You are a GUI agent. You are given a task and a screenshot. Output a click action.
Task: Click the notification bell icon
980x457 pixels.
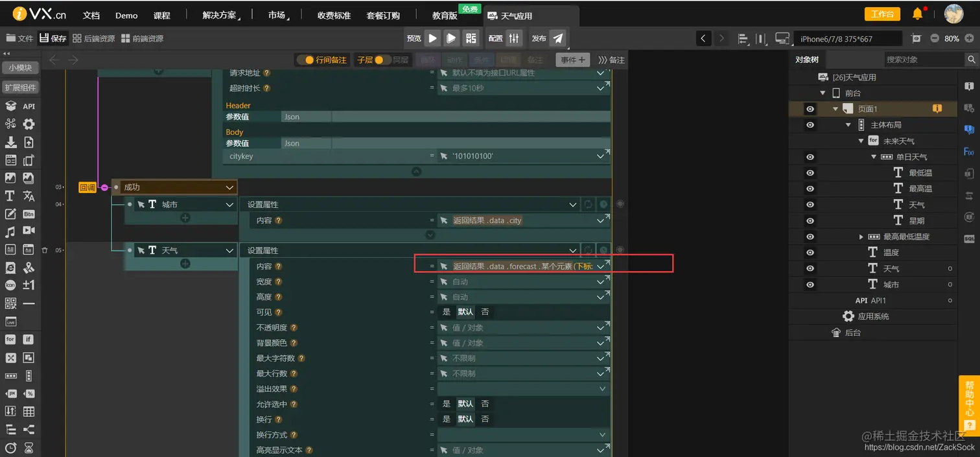pos(917,14)
